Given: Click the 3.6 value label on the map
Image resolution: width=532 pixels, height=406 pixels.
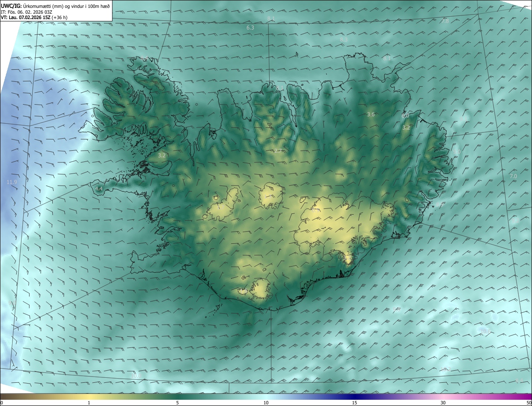Looking at the screenshot, I should (x=371, y=114).
